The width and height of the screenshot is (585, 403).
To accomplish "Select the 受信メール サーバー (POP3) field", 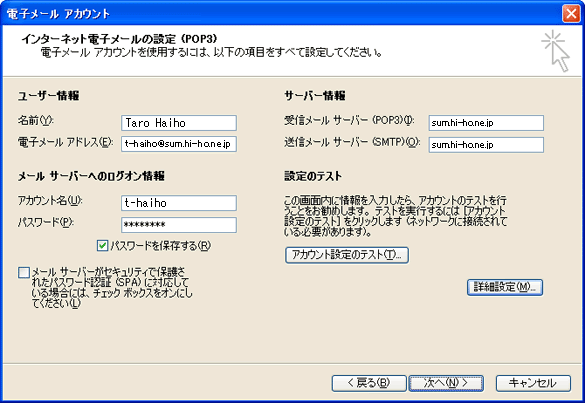I will pyautogui.click(x=486, y=123).
